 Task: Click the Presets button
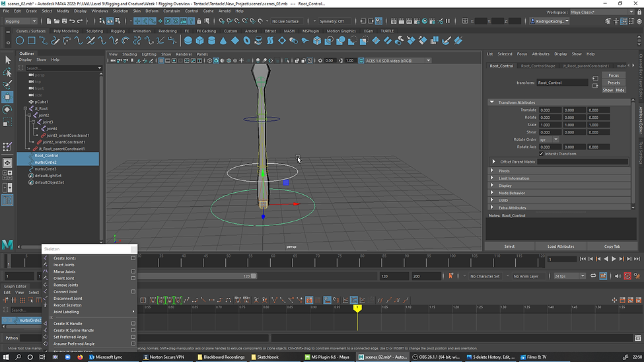614,83
